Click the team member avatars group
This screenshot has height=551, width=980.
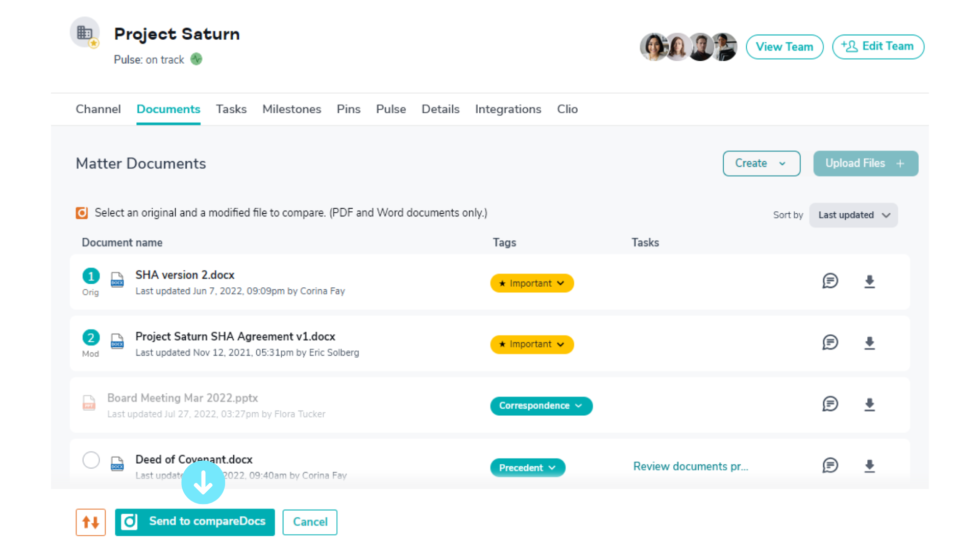coord(688,47)
